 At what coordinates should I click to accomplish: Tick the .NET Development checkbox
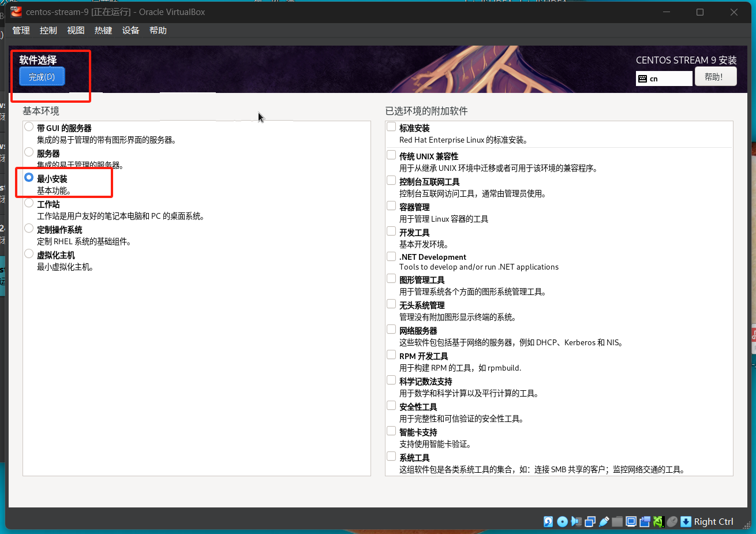pos(391,256)
